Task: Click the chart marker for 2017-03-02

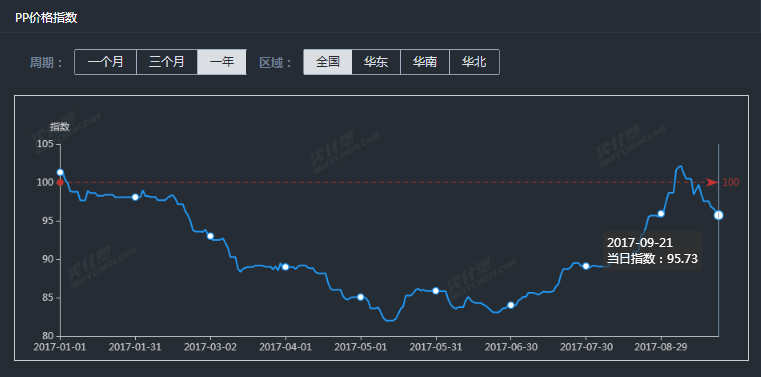Action: (210, 236)
